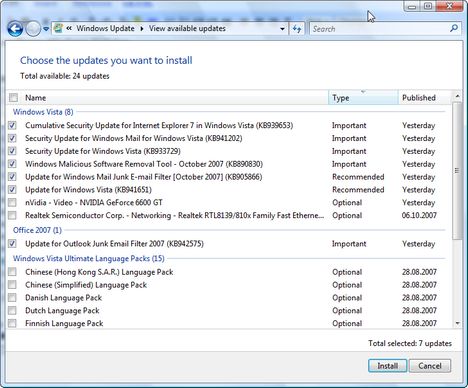
Task: Uncheck Windows Malicious Software Removal Tool
Action: click(x=12, y=164)
